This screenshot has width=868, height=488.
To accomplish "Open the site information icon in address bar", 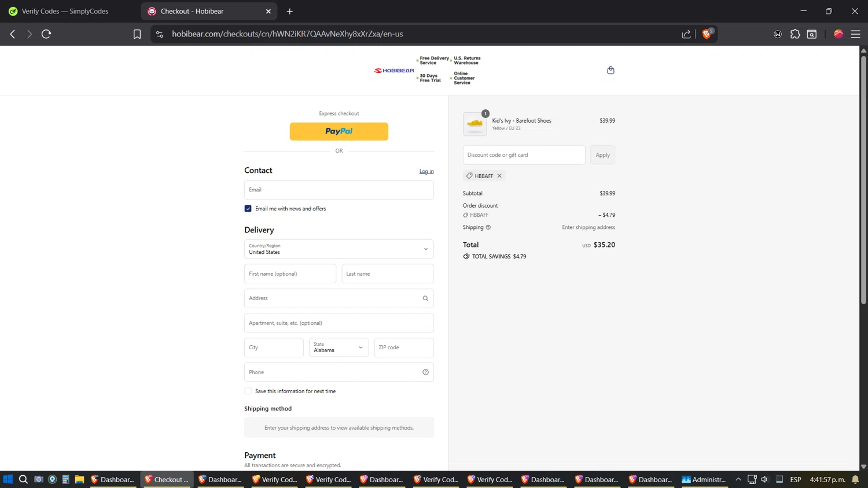I will pos(160,34).
